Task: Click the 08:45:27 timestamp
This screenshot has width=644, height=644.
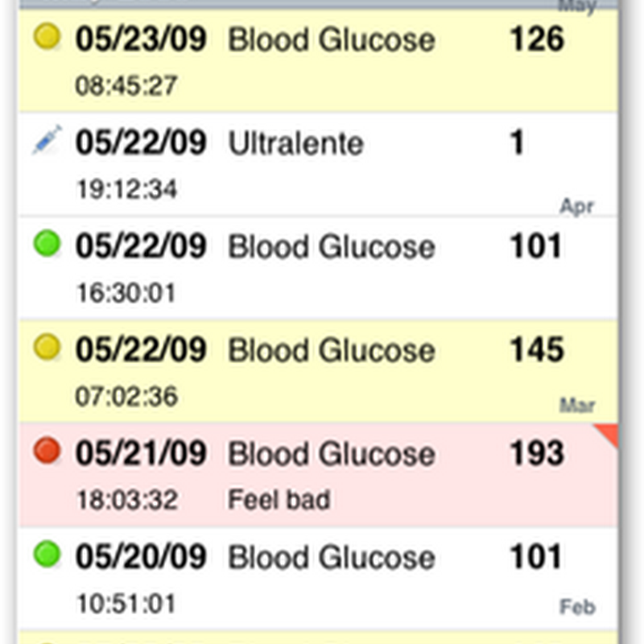Action: [126, 86]
